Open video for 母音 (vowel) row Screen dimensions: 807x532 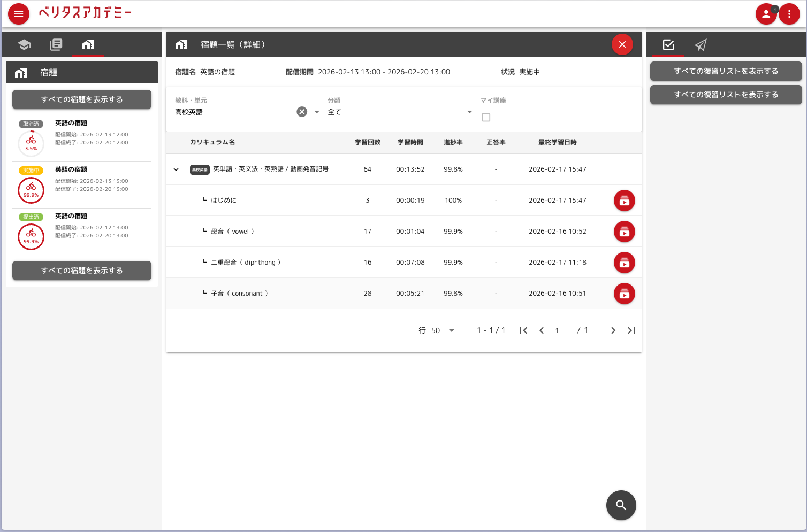click(624, 232)
